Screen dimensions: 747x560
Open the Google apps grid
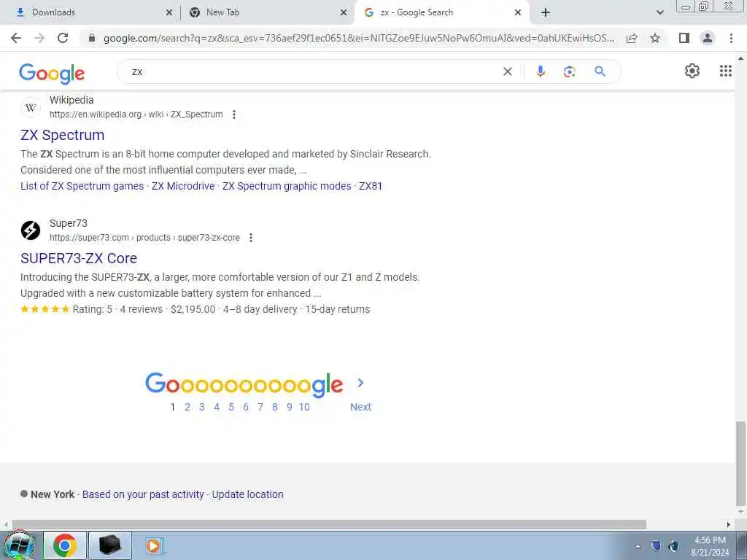[x=726, y=71]
